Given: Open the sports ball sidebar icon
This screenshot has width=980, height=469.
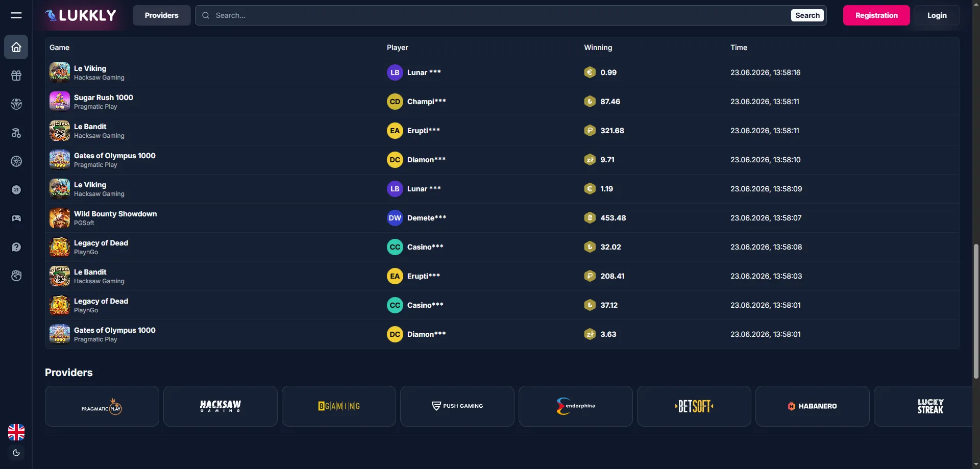Looking at the screenshot, I should point(16,104).
